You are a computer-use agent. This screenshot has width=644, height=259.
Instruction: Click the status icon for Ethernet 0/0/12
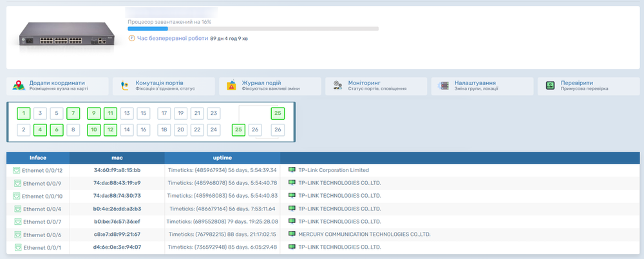[17, 170]
